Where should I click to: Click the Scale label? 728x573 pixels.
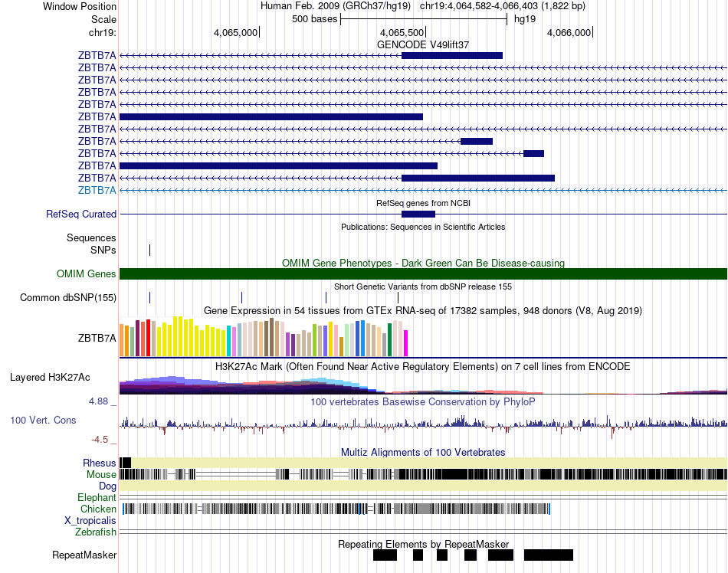click(103, 19)
